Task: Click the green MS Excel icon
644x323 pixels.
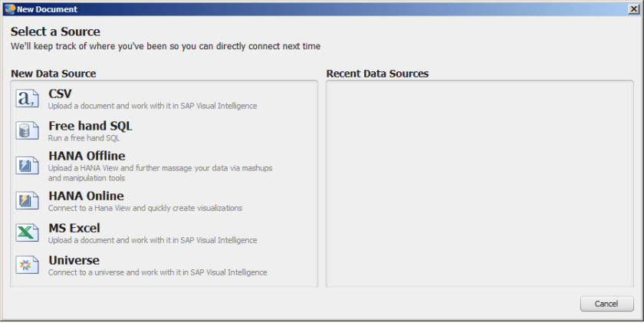Action: tap(27, 233)
